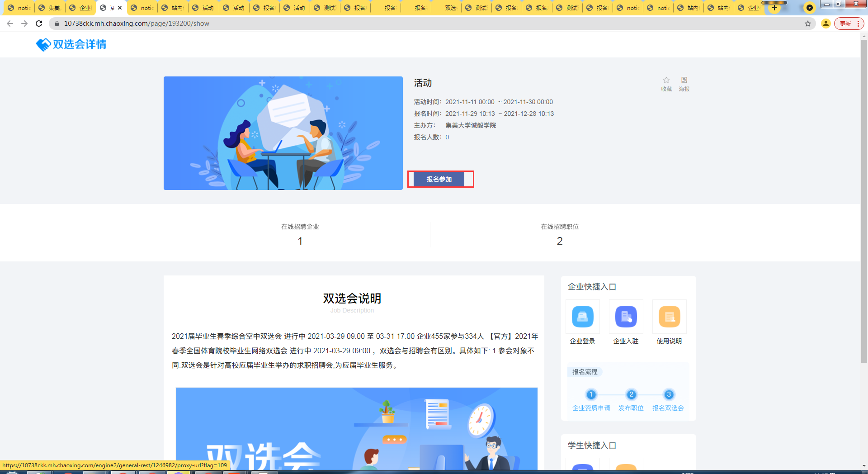Click the 企业快捷入口 section title

(592, 287)
